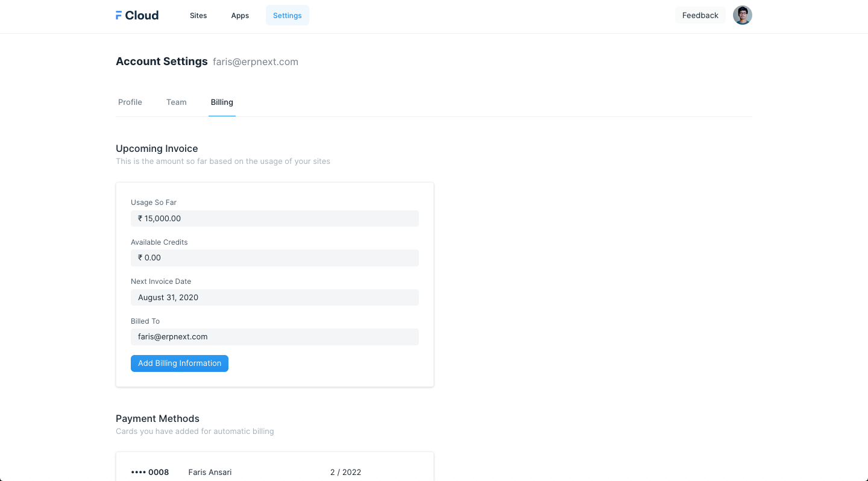Select the card ending in 0008
The height and width of the screenshot is (481, 868).
(x=150, y=472)
